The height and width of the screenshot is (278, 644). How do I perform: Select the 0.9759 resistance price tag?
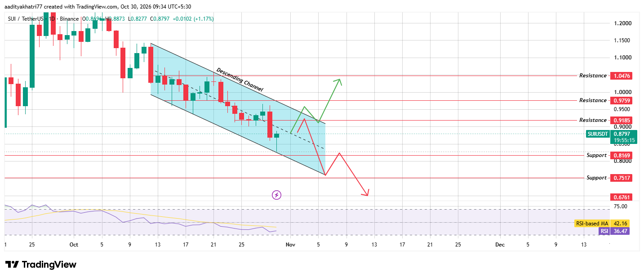621,100
